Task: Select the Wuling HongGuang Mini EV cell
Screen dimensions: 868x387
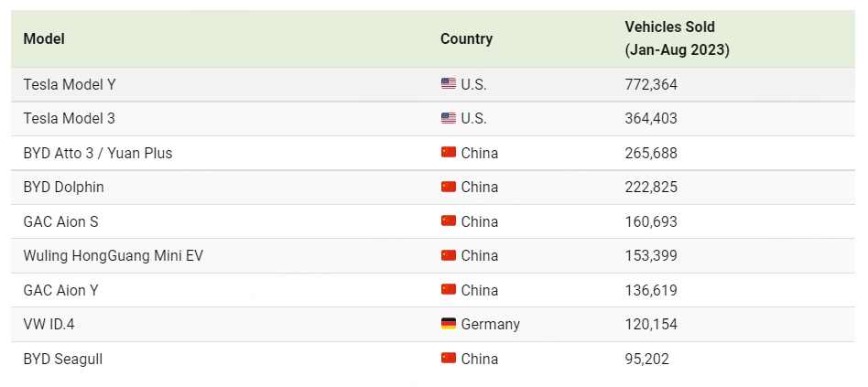Action: pos(113,256)
